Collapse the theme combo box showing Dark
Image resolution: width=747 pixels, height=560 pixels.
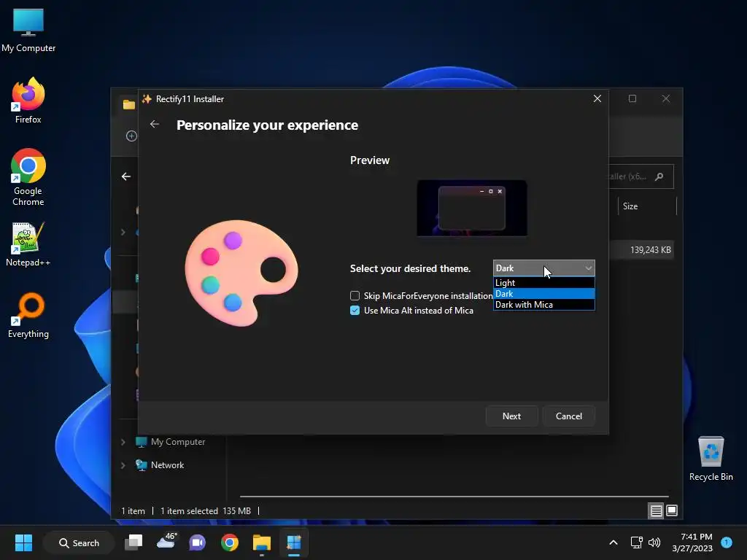click(x=543, y=268)
